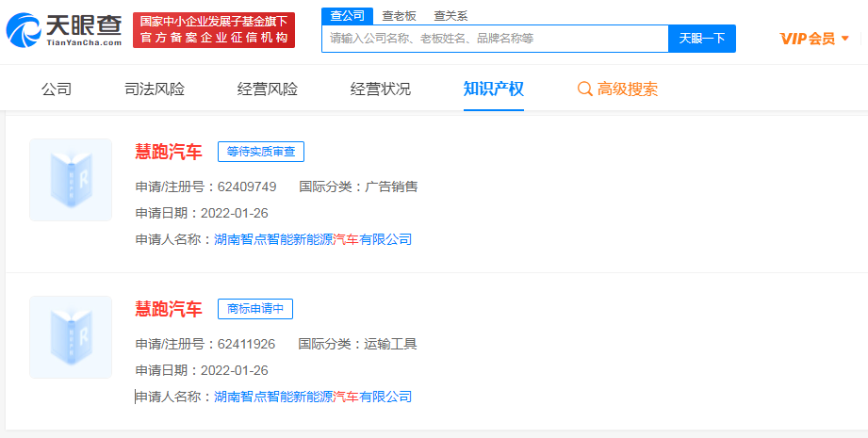The height and width of the screenshot is (438, 868).
Task: Select the 查老板 search tab
Action: tap(399, 16)
